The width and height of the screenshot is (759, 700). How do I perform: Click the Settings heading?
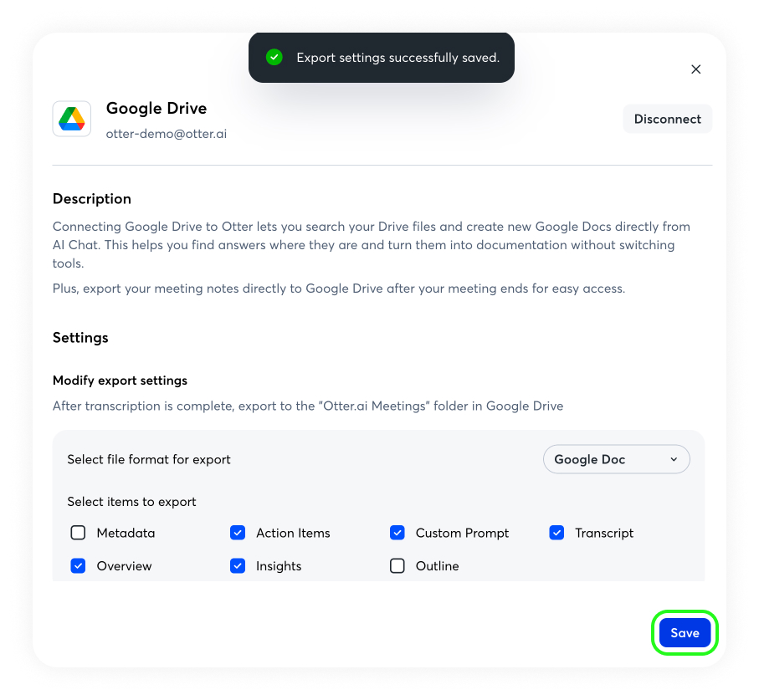[80, 338]
